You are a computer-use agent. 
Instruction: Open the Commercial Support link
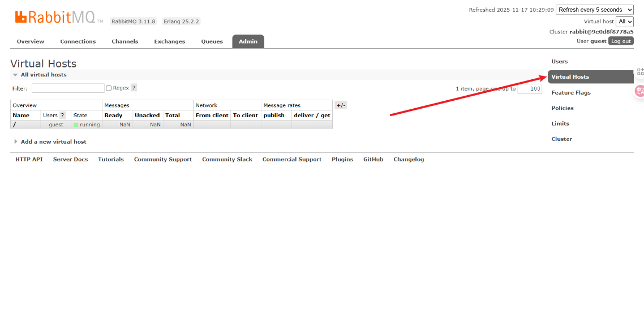point(292,160)
